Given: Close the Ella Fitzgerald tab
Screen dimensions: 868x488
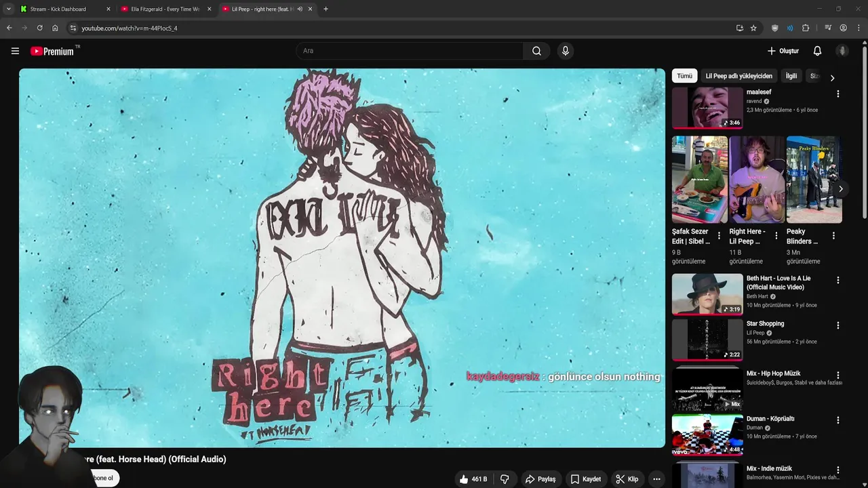Looking at the screenshot, I should point(209,9).
